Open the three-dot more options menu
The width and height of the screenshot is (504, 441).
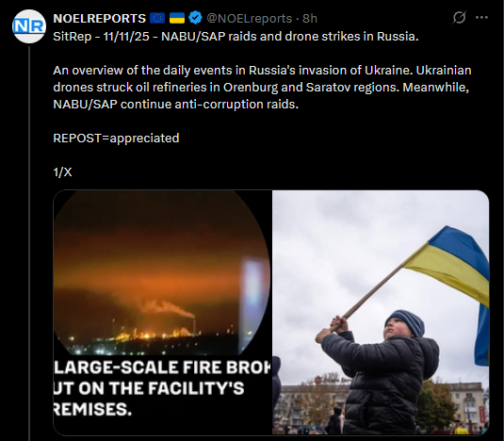tap(481, 17)
